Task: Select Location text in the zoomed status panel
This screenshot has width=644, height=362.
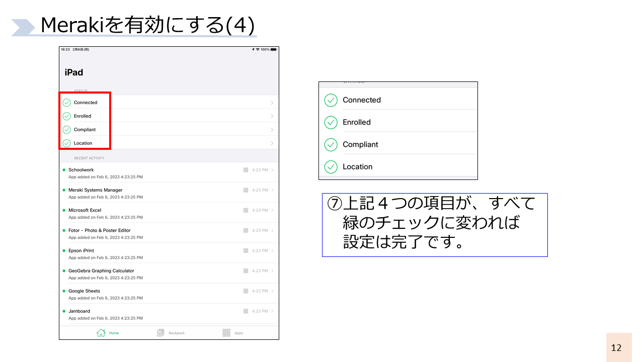Action: [x=358, y=166]
